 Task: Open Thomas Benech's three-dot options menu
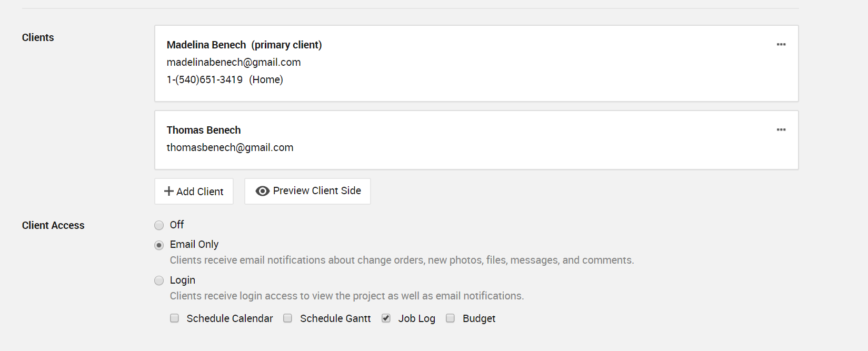(x=781, y=130)
